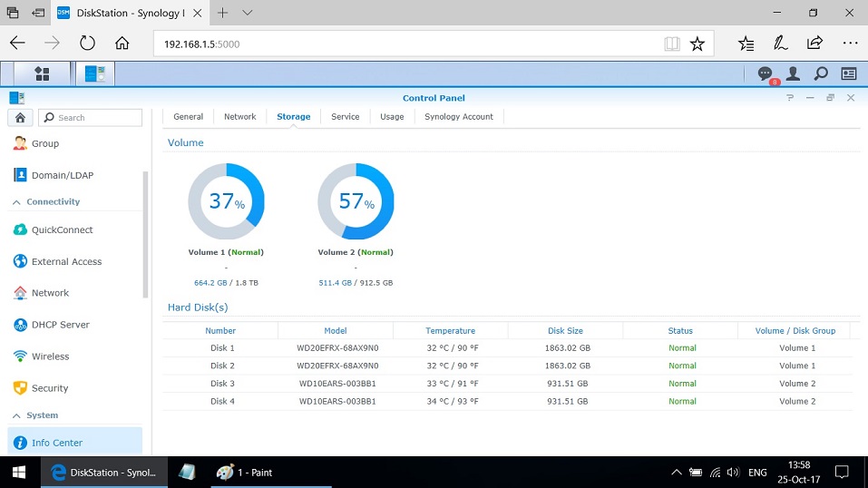Click the share page icon

(x=814, y=44)
